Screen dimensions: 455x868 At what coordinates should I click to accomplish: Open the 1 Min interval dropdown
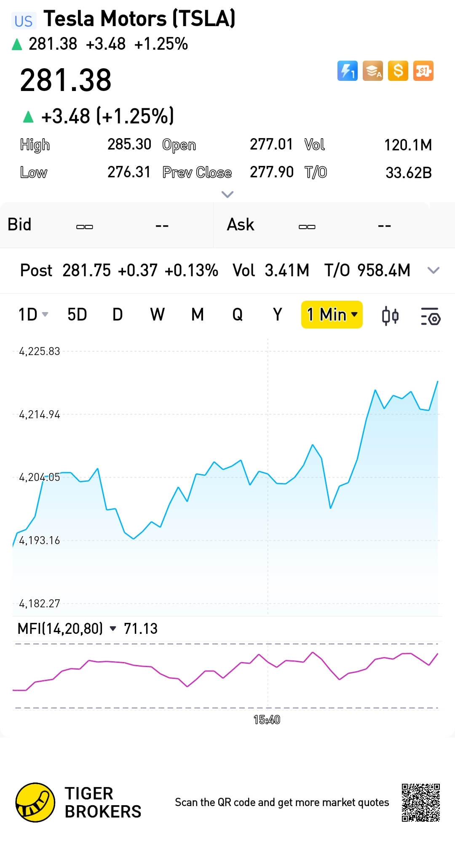[x=332, y=315]
